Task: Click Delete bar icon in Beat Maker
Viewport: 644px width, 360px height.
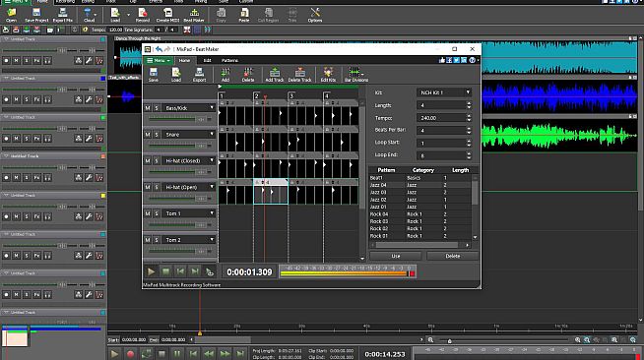Action: (248, 75)
